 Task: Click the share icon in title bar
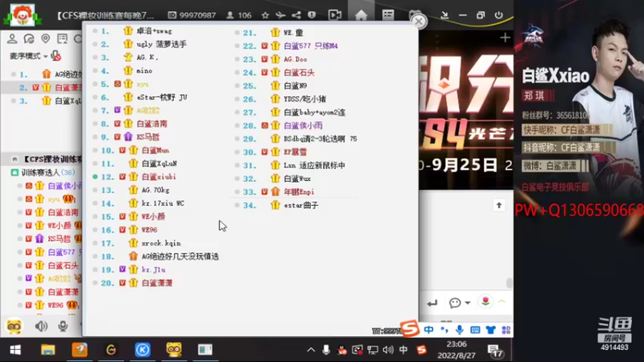(296, 15)
